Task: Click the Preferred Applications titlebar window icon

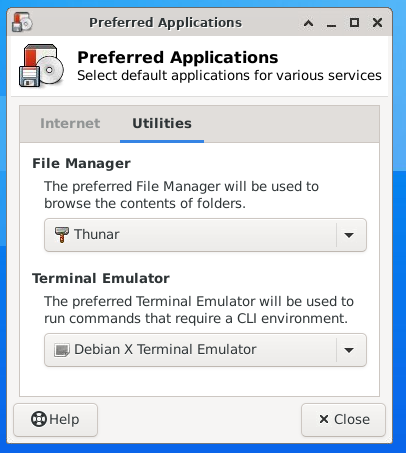Action: tap(22, 22)
